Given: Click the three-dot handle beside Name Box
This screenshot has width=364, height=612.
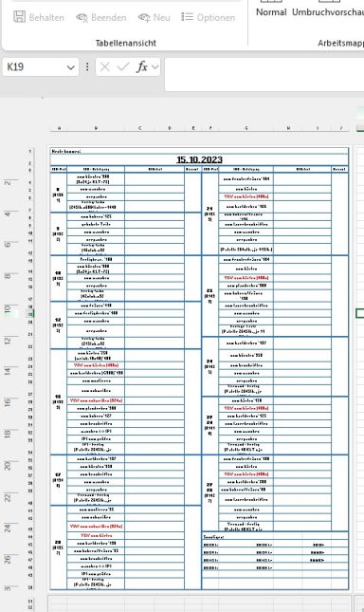Looking at the screenshot, I should coord(87,67).
